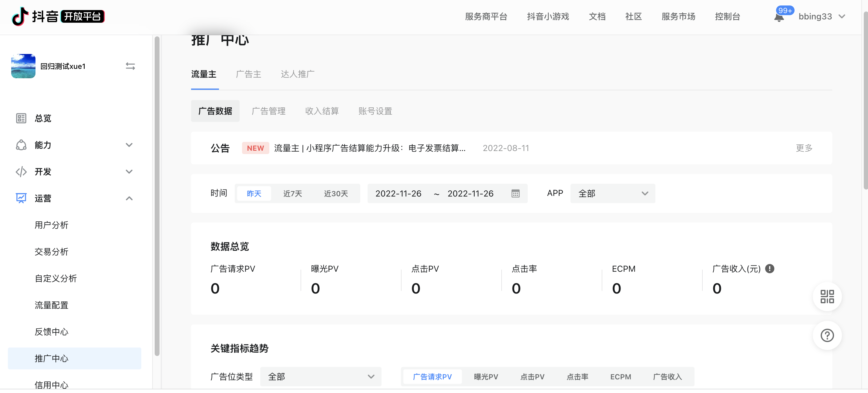Click the info icon beside 广告收入(元)
The image size is (868, 393).
[770, 269]
